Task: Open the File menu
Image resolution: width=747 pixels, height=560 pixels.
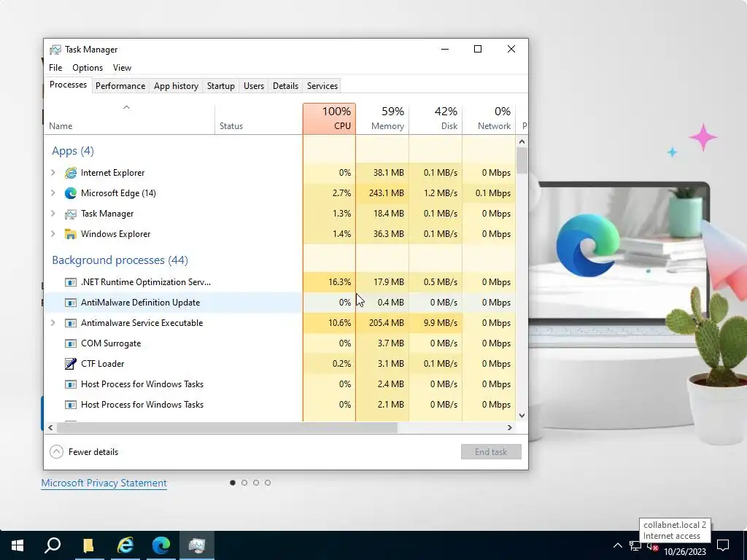Action: (55, 68)
